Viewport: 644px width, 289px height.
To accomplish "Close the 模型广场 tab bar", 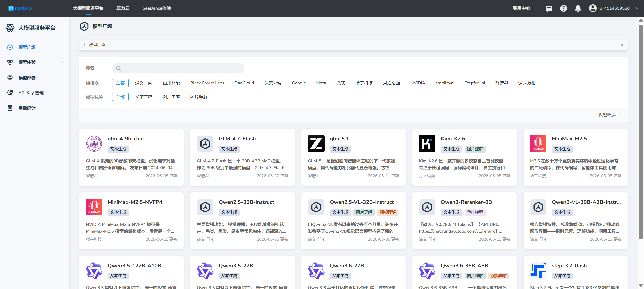I will [622, 45].
